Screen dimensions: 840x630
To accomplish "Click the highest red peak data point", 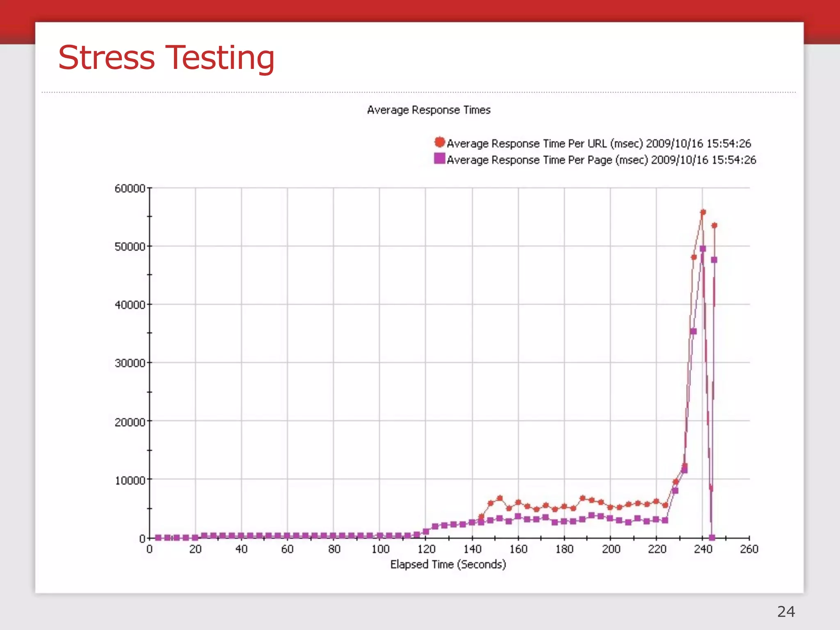I will (x=703, y=212).
